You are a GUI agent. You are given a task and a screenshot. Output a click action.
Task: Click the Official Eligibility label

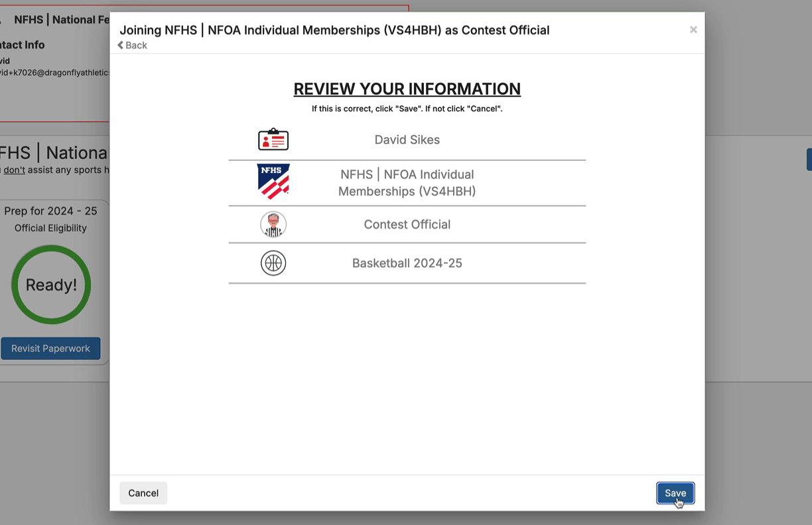(x=50, y=228)
